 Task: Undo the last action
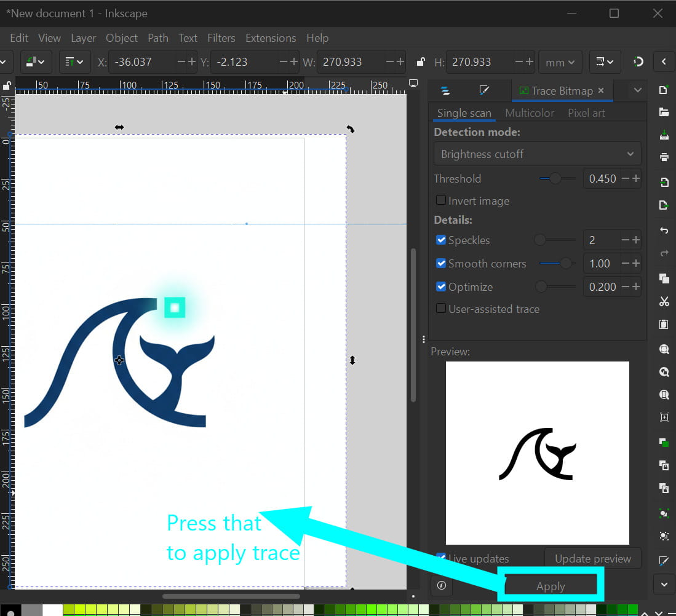click(664, 231)
